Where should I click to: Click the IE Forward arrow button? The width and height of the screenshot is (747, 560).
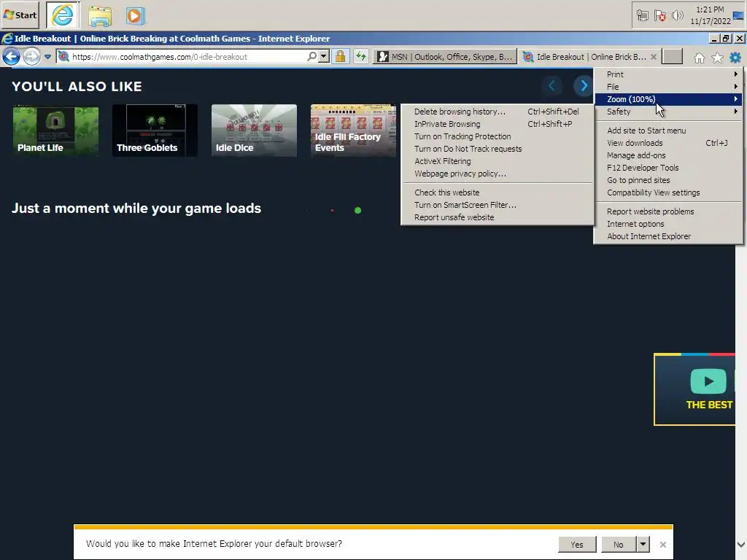(31, 57)
